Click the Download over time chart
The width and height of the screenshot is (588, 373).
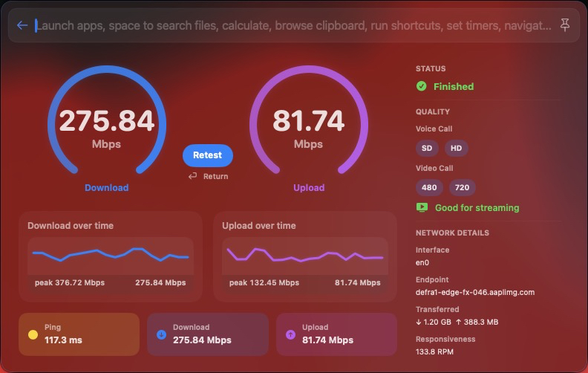click(x=111, y=256)
